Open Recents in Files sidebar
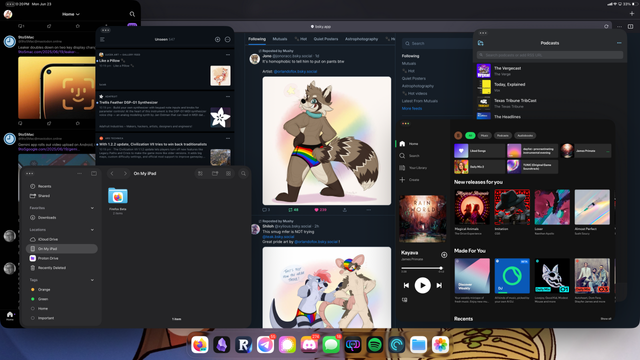Viewport: 640px width, 360px height. tap(61, 186)
